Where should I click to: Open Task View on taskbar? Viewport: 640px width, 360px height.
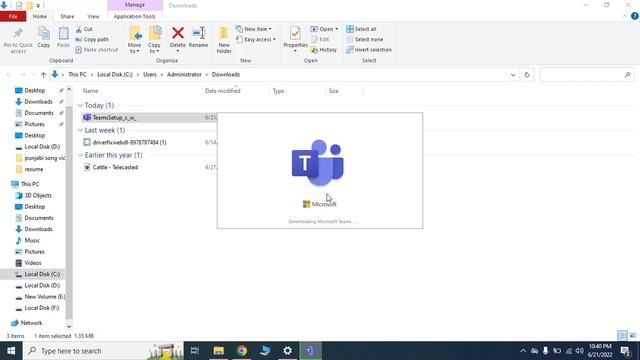[195, 351]
